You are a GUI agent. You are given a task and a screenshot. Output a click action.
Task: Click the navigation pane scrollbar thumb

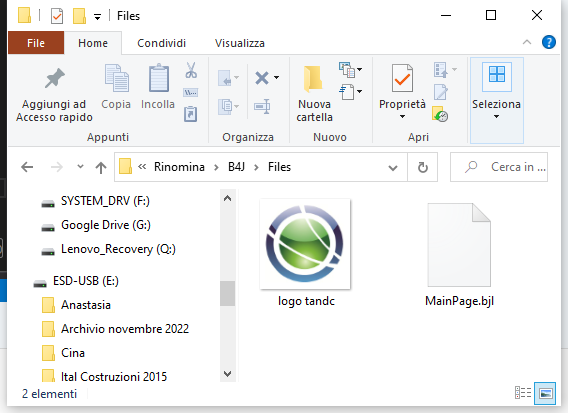227,293
